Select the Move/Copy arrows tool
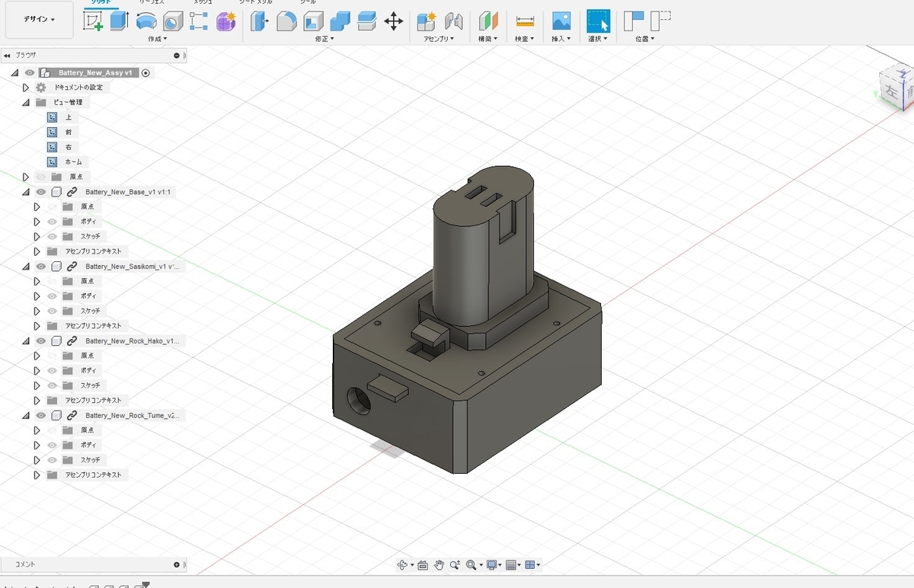Viewport: 914px width, 588px height. [x=394, y=21]
